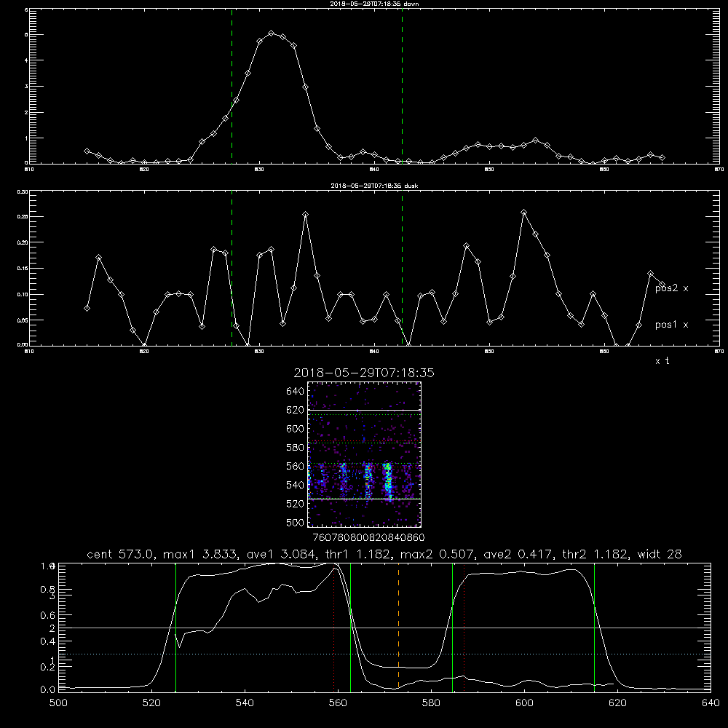Click left green dashed line in dawn plot

tap(232, 86)
